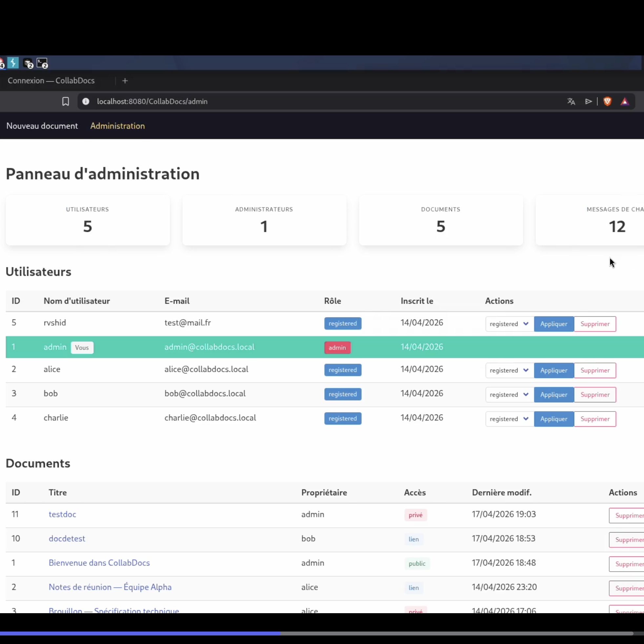Open Bienvenue dans CollabDocs link
The width and height of the screenshot is (644, 644).
[99, 563]
